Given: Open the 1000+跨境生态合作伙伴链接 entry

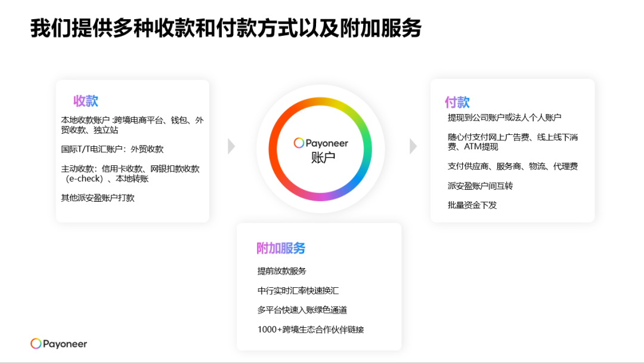Looking at the screenshot, I should coord(311,329).
